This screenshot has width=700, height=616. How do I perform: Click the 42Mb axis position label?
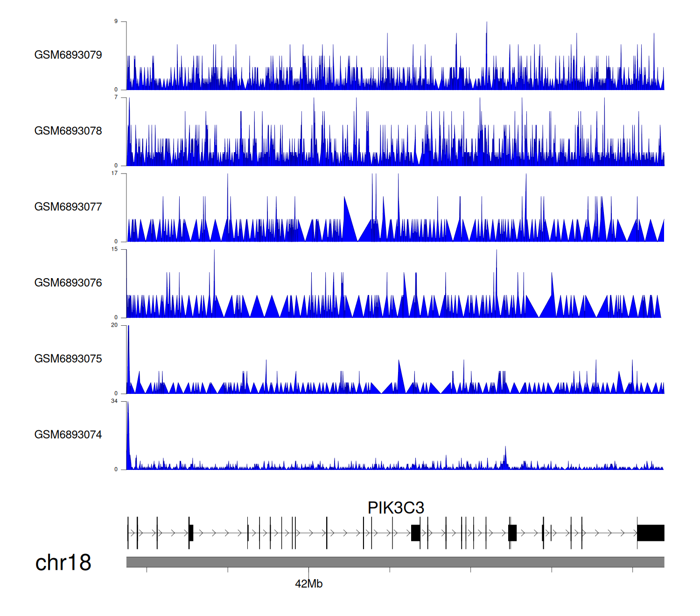point(308,584)
